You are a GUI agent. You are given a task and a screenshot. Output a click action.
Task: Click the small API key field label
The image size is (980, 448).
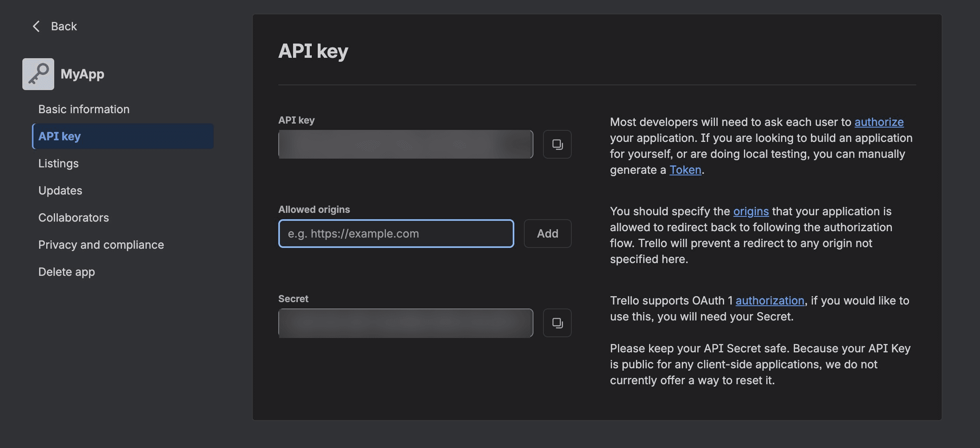[296, 120]
